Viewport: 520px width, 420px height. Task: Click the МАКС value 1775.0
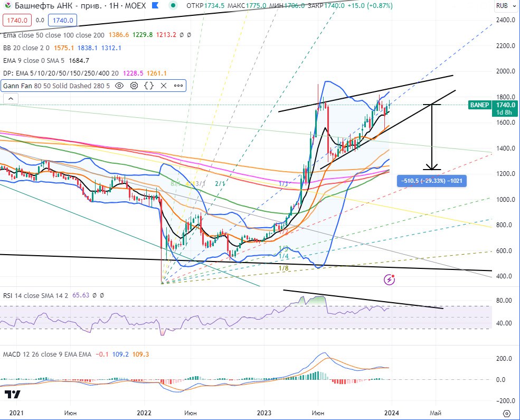point(256,6)
